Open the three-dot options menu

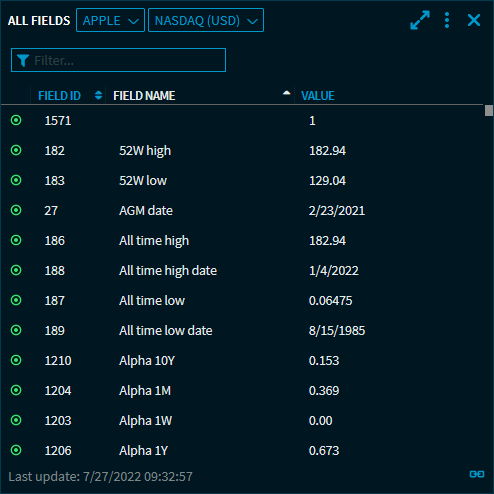click(x=447, y=20)
